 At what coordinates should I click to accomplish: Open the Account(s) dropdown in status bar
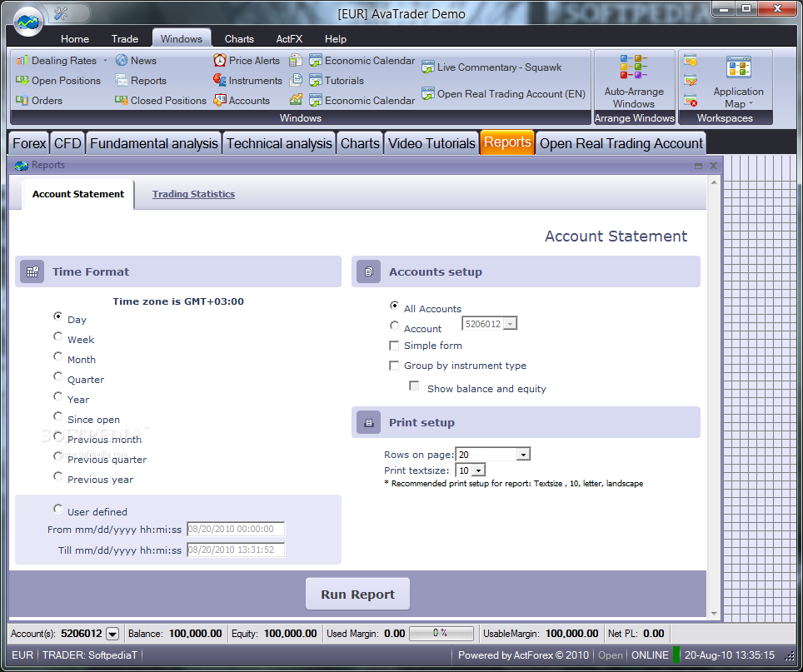[112, 635]
